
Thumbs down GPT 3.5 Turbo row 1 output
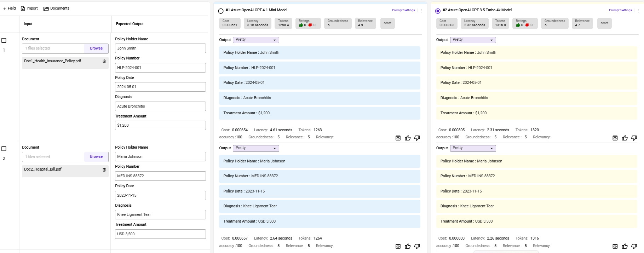point(634,138)
